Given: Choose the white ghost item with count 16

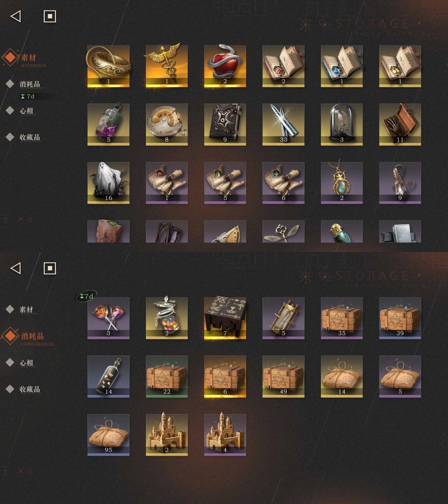Looking at the screenshot, I should coord(108,183).
